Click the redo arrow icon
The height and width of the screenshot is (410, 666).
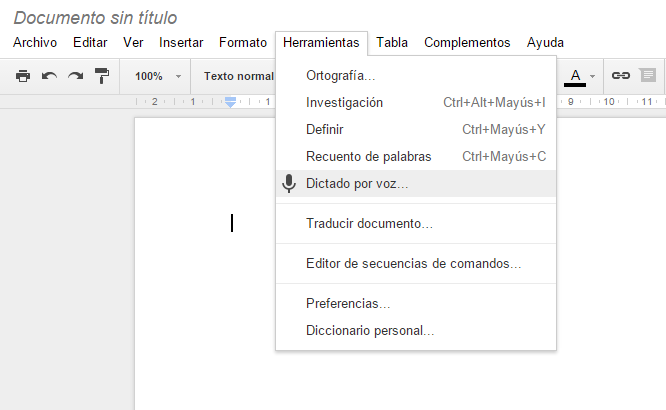point(75,76)
